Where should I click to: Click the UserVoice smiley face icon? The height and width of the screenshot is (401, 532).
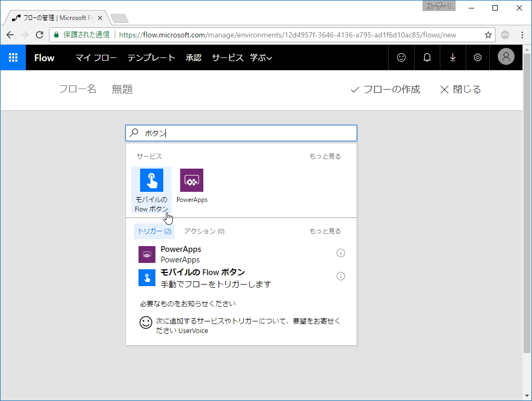(146, 322)
